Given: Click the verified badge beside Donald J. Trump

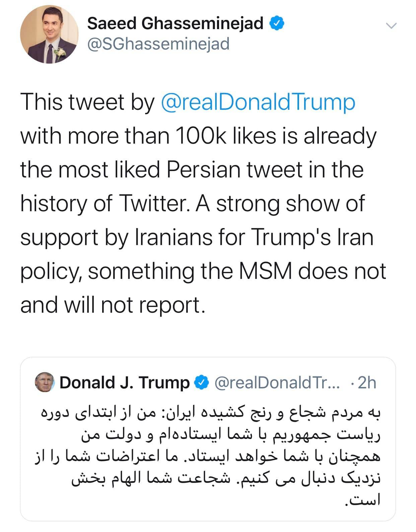Looking at the screenshot, I should click(x=202, y=382).
